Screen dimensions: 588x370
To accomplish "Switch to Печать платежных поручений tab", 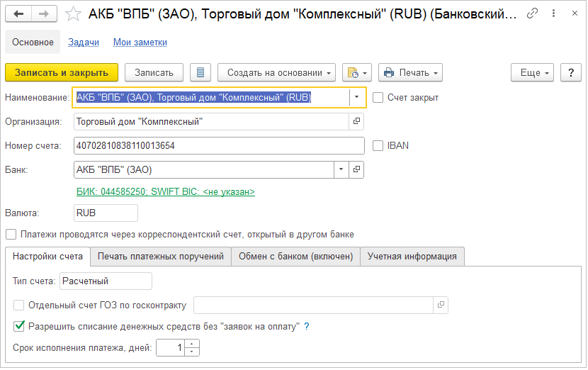I will tap(161, 257).
